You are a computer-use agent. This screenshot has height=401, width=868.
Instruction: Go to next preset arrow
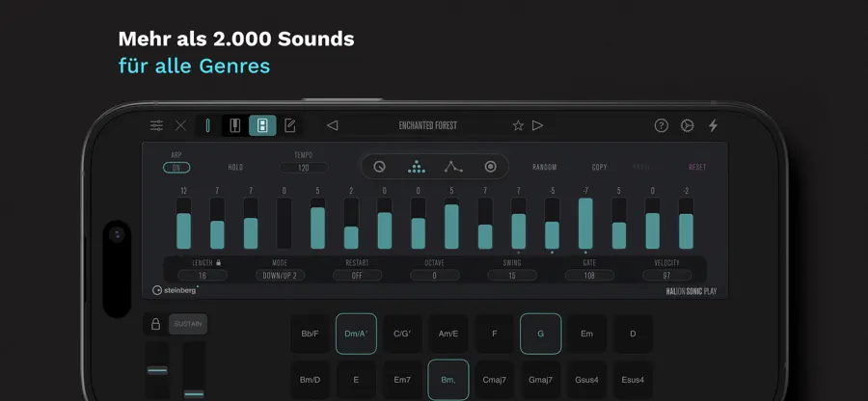537,125
